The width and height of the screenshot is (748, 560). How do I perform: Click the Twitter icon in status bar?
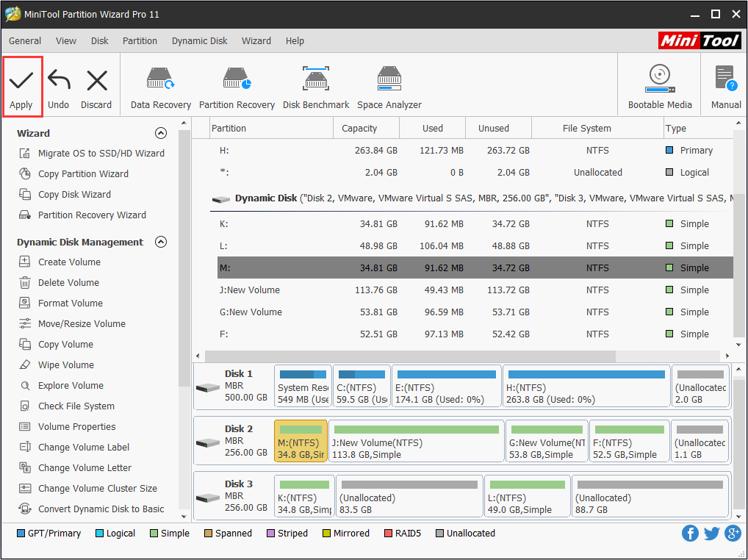click(x=711, y=534)
